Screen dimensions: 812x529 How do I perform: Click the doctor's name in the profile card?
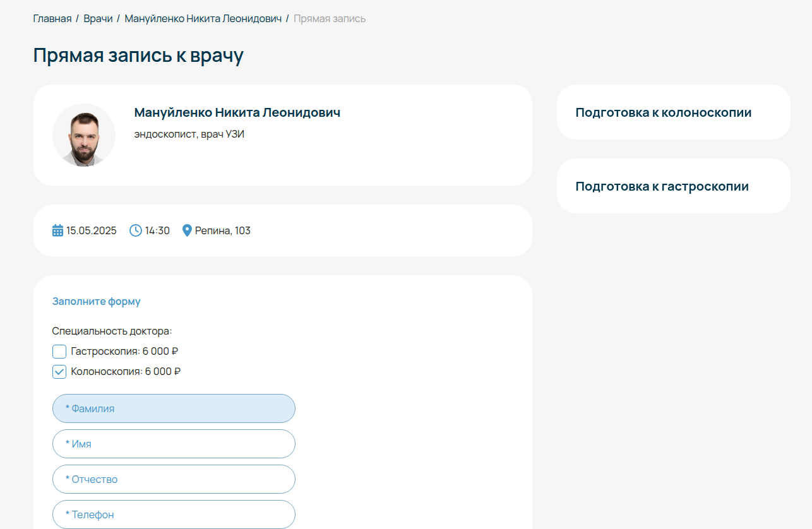pyautogui.click(x=237, y=112)
